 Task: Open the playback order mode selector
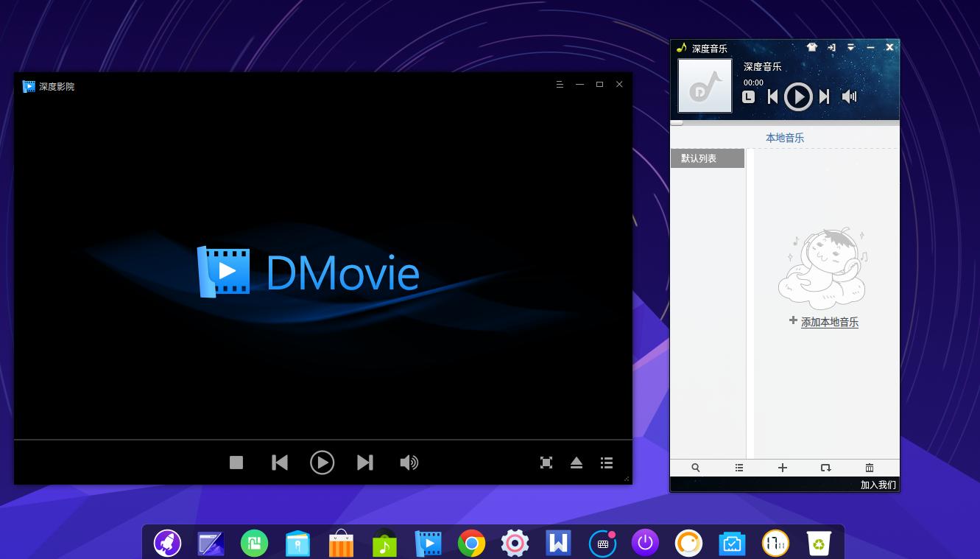click(x=825, y=468)
